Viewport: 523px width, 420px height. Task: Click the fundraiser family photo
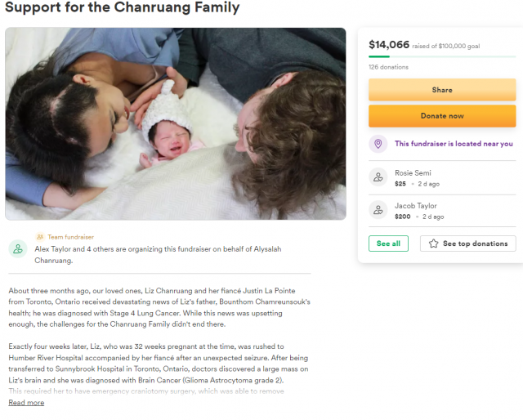pyautogui.click(x=176, y=123)
